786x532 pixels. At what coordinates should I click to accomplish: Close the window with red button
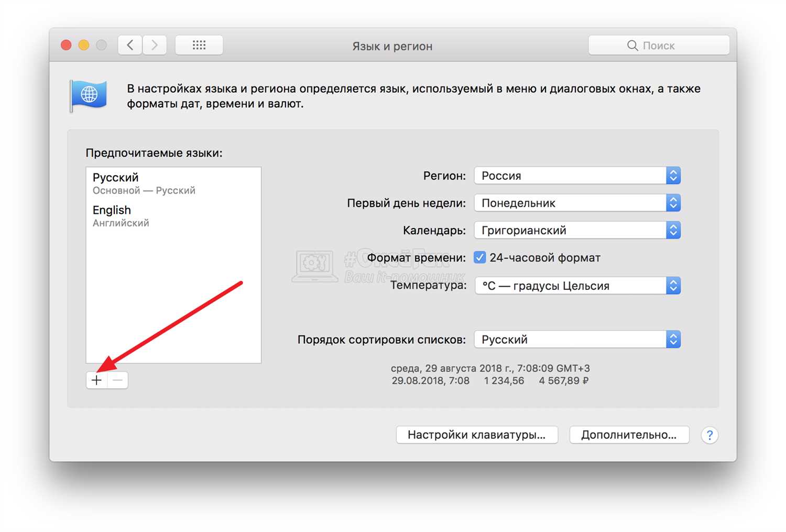pos(66,45)
